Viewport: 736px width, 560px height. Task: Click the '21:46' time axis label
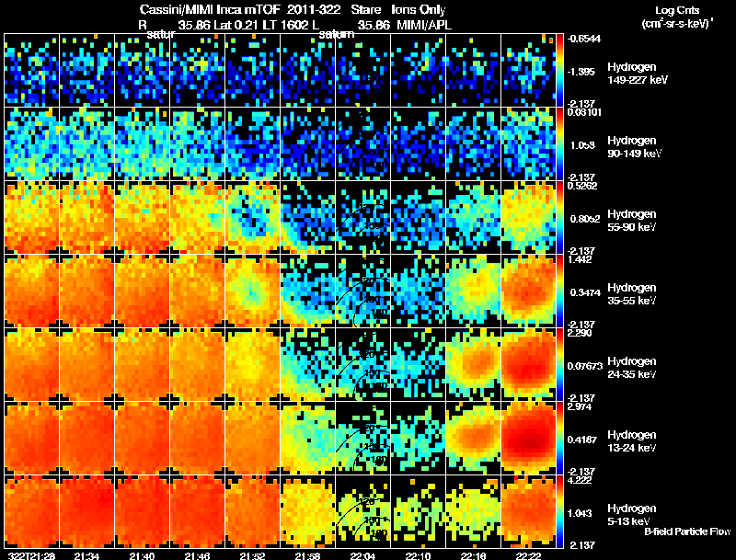[x=197, y=555]
